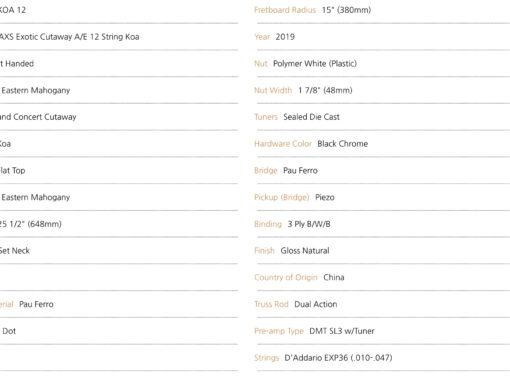510x382 pixels.
Task: Click the Nut Width label
Action: [273, 90]
